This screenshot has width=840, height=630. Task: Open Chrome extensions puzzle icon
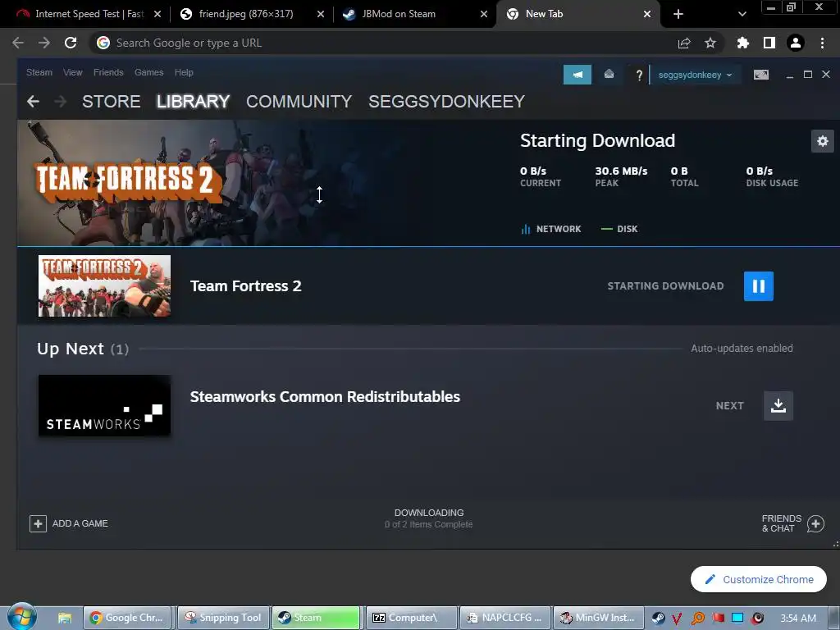coord(742,43)
